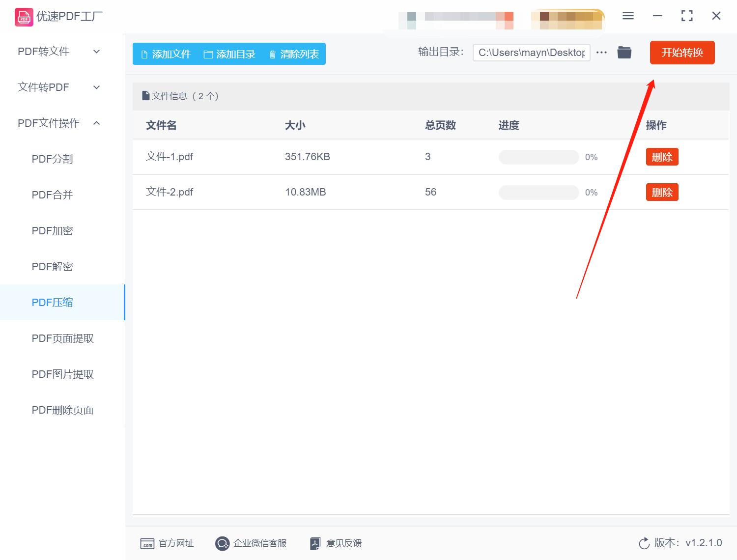Open the output folder icon next to 输出目录
The height and width of the screenshot is (560, 737).
click(624, 52)
